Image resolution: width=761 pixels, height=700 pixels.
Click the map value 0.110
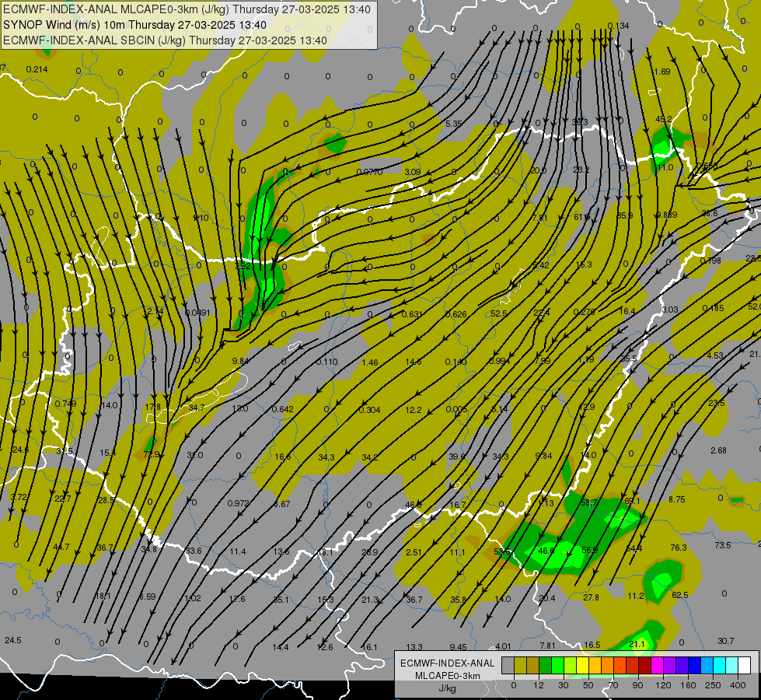pos(326,362)
